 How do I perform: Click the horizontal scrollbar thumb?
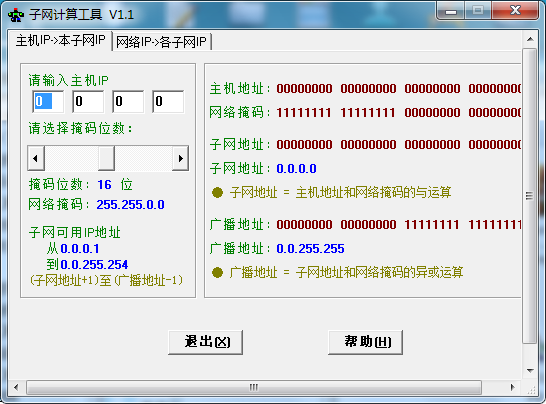(x=254, y=387)
